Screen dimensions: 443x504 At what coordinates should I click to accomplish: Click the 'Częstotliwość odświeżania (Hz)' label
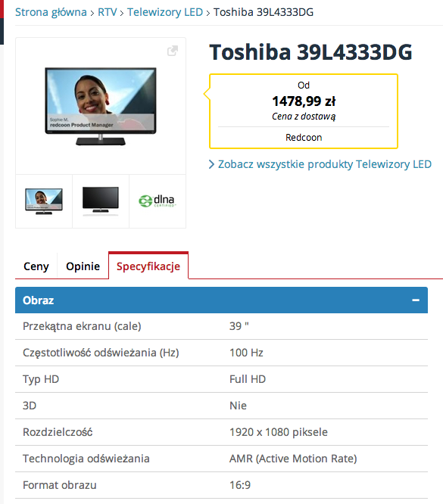point(101,353)
